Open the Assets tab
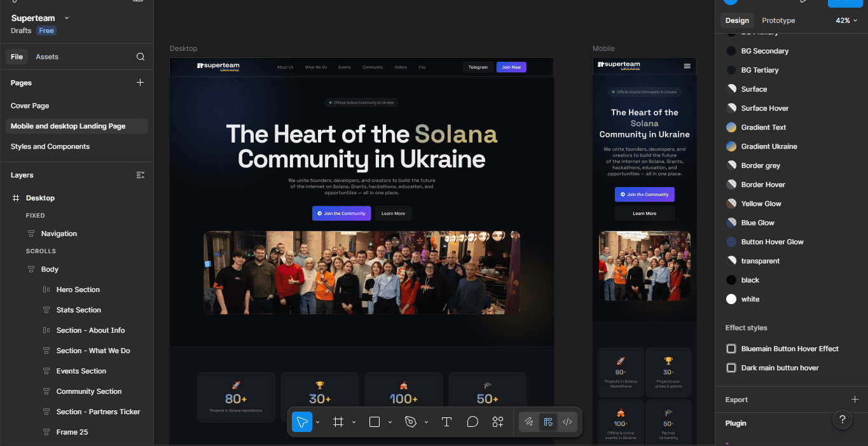Image resolution: width=868 pixels, height=446 pixels. pyautogui.click(x=47, y=57)
